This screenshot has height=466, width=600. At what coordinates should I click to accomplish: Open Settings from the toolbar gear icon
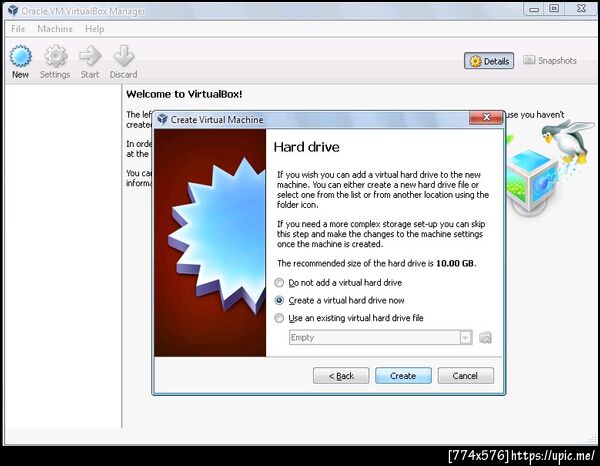pyautogui.click(x=55, y=62)
